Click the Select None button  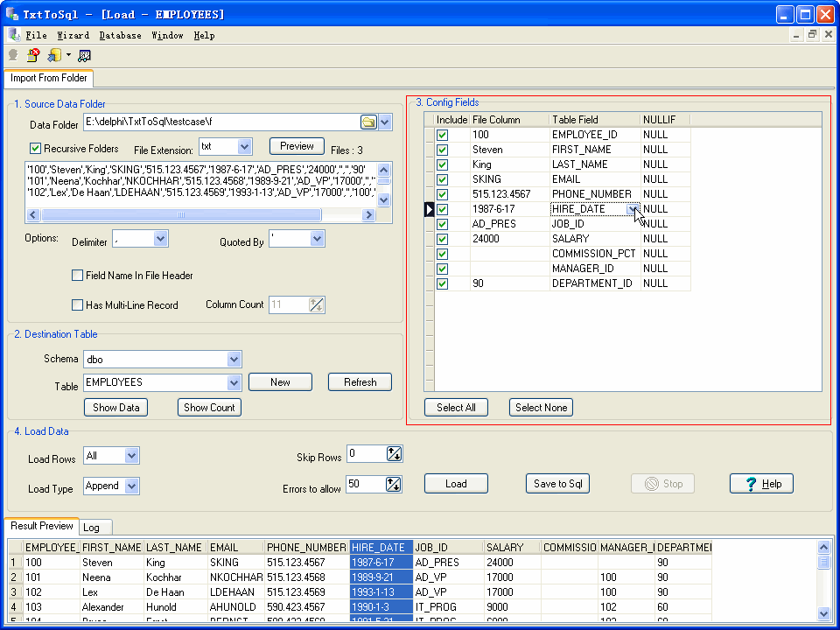coord(541,408)
